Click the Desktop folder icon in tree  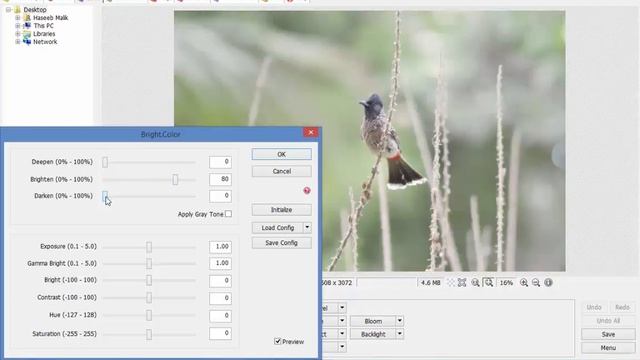[x=18, y=9]
